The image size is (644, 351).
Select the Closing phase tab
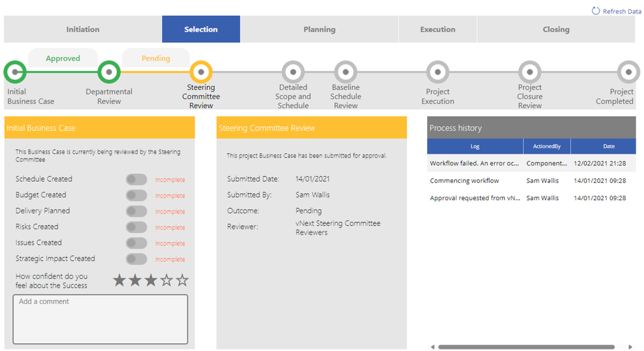(556, 29)
